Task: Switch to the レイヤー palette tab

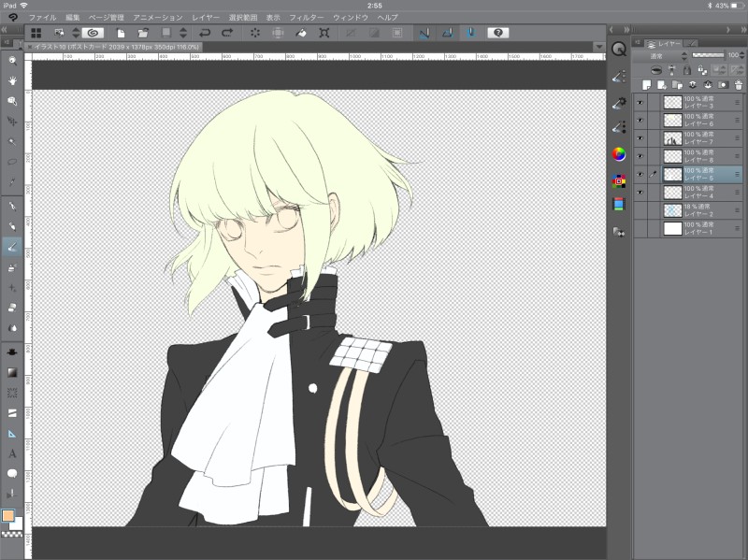Action: click(x=664, y=43)
